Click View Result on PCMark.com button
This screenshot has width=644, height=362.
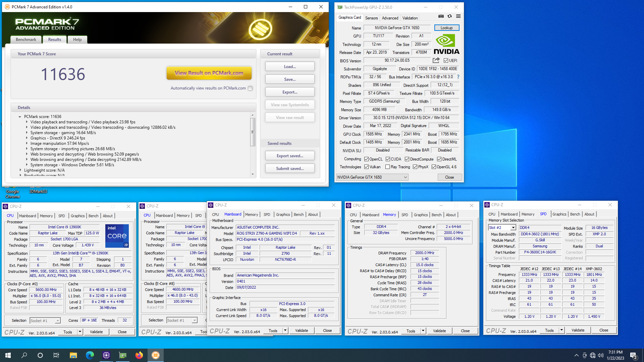point(209,73)
